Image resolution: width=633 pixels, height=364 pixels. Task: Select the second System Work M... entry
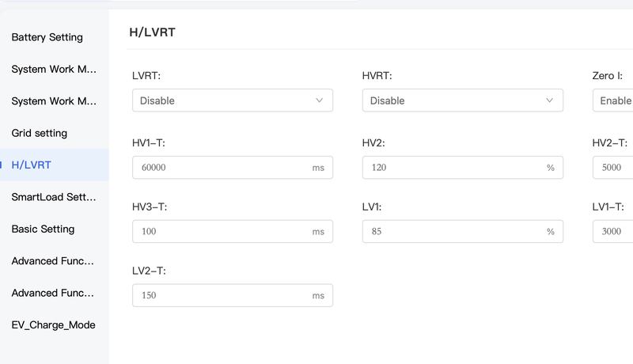[x=54, y=100]
